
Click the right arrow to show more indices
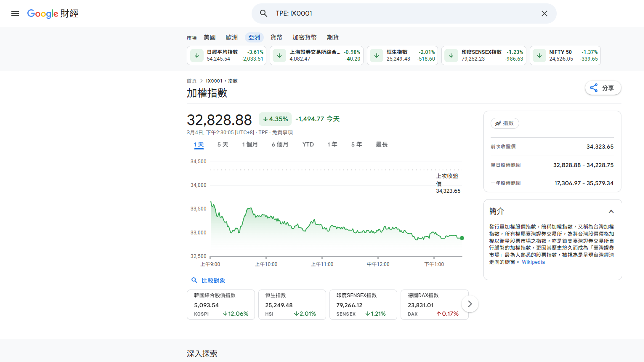(x=470, y=304)
